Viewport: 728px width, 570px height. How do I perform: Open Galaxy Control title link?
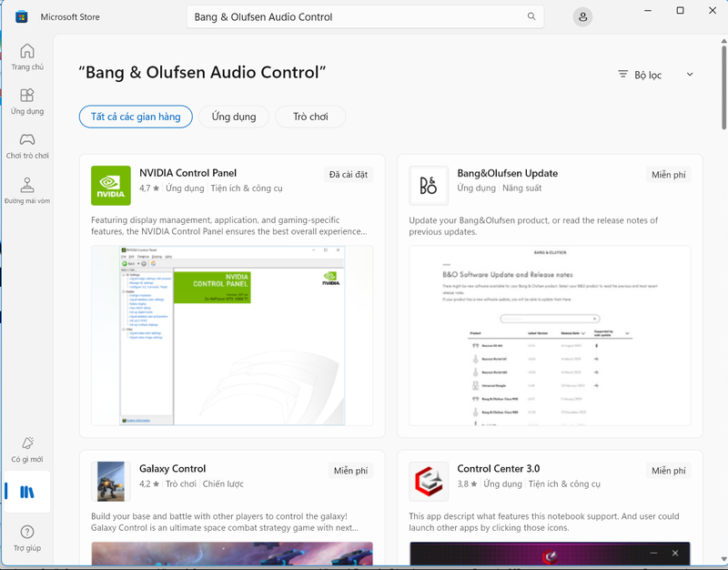coord(172,469)
